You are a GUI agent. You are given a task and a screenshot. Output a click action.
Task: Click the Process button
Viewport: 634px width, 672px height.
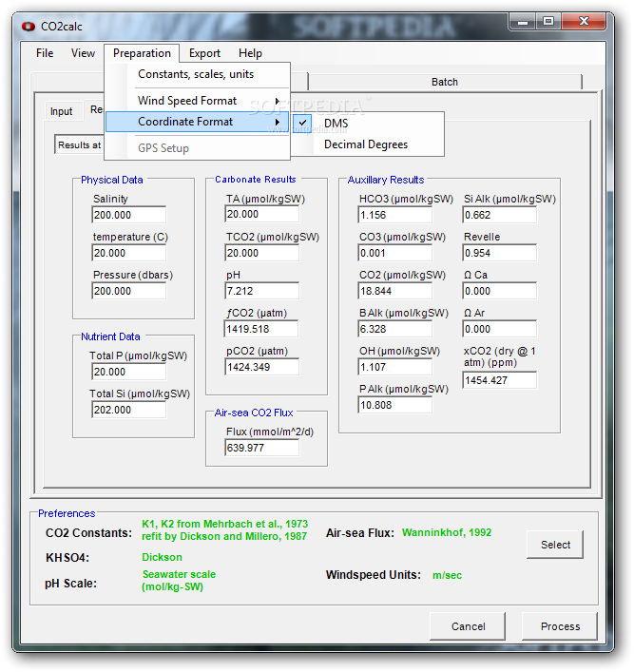560,626
